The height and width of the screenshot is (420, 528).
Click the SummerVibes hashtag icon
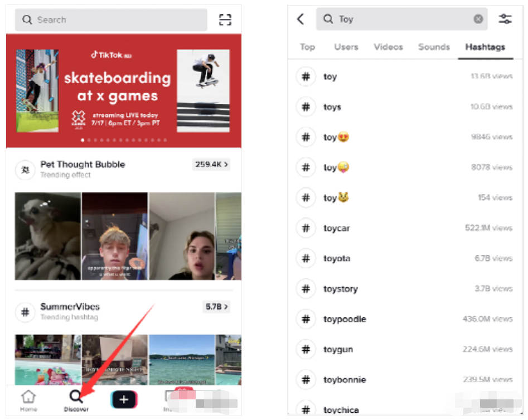point(25,312)
